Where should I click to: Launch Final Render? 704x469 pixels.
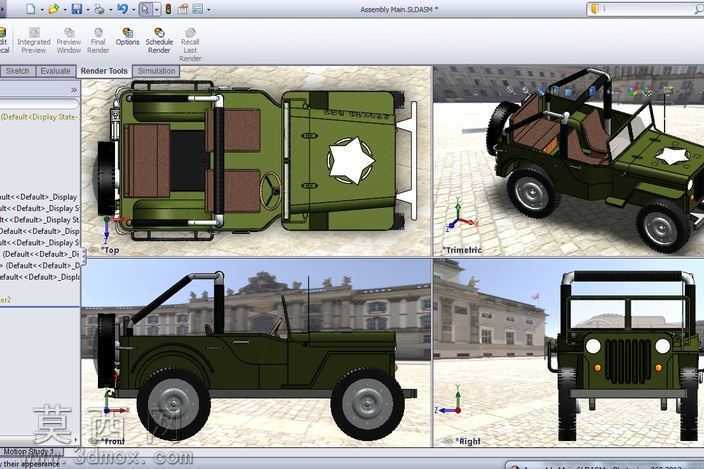click(x=98, y=40)
